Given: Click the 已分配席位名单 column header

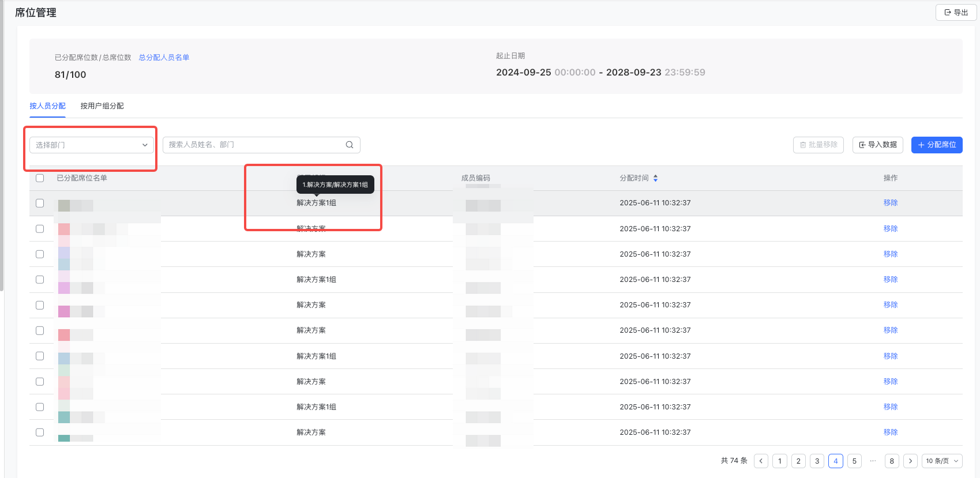Looking at the screenshot, I should (x=82, y=178).
